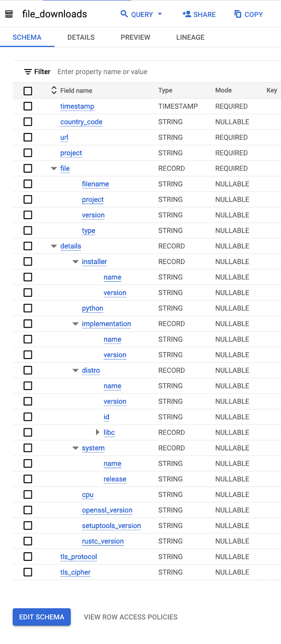Tick the select-all header checkbox

[x=28, y=91]
